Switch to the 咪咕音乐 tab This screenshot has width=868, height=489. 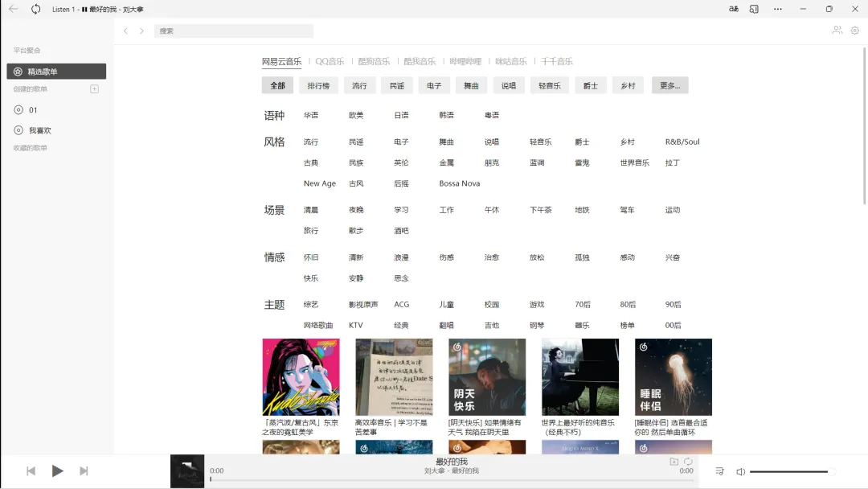[511, 61]
